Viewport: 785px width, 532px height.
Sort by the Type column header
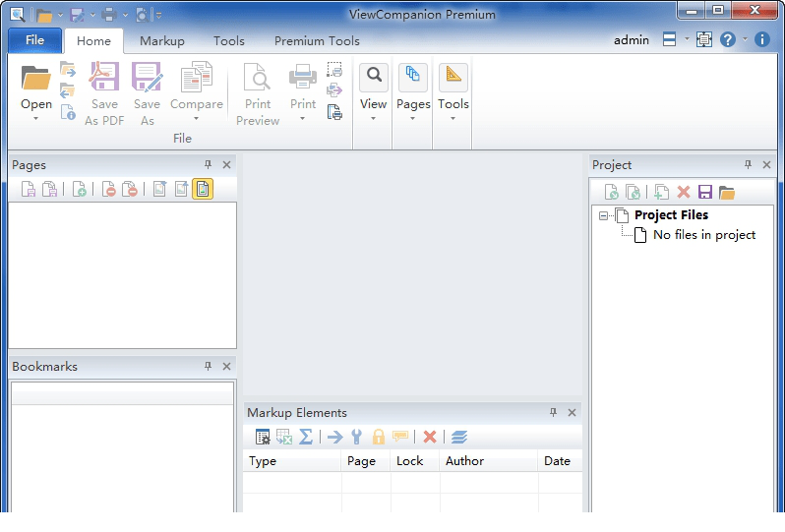292,460
